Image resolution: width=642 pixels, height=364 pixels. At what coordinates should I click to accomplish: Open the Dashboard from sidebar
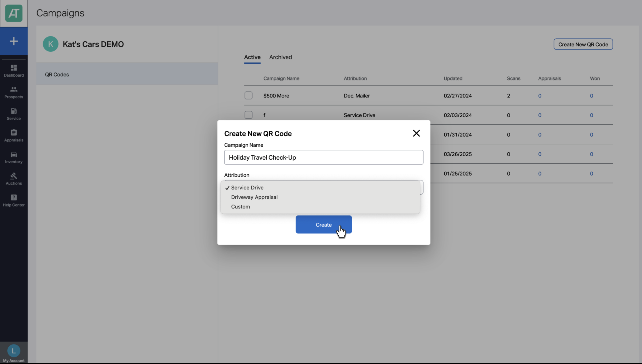click(x=14, y=71)
